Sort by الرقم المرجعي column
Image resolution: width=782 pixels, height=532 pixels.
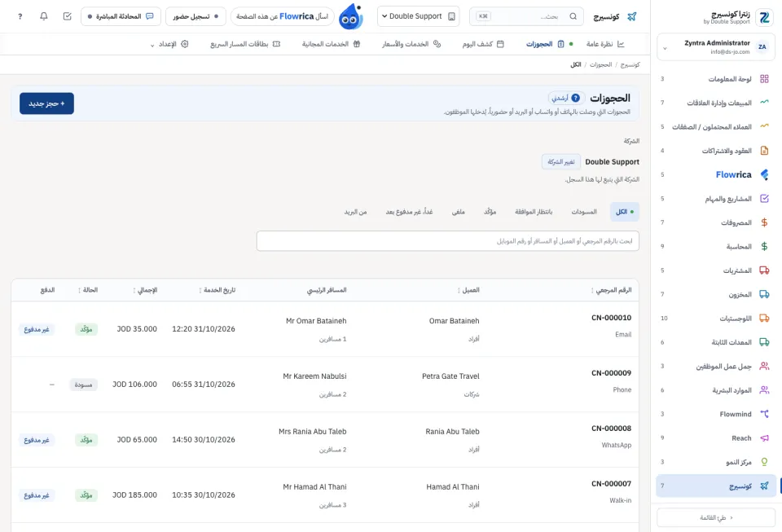pos(611,290)
